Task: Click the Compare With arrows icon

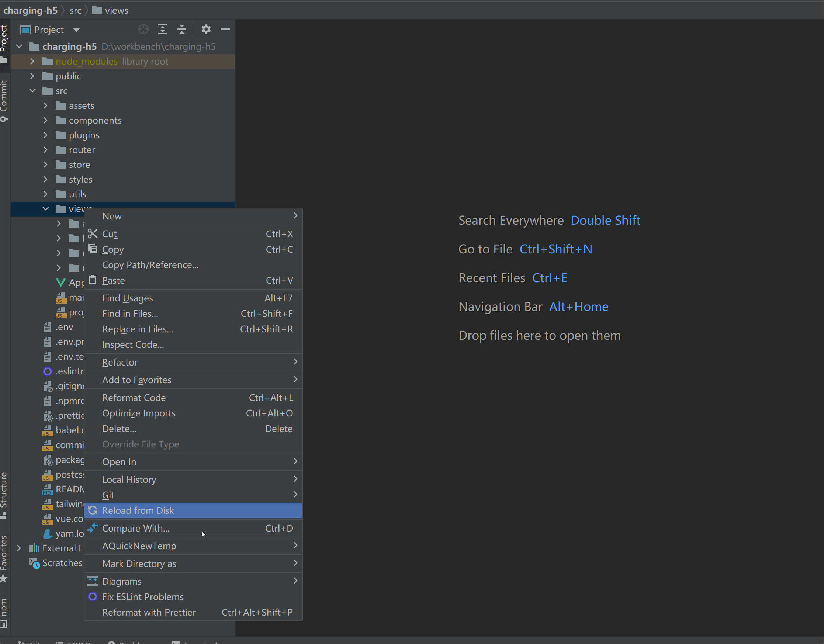Action: pyautogui.click(x=93, y=528)
